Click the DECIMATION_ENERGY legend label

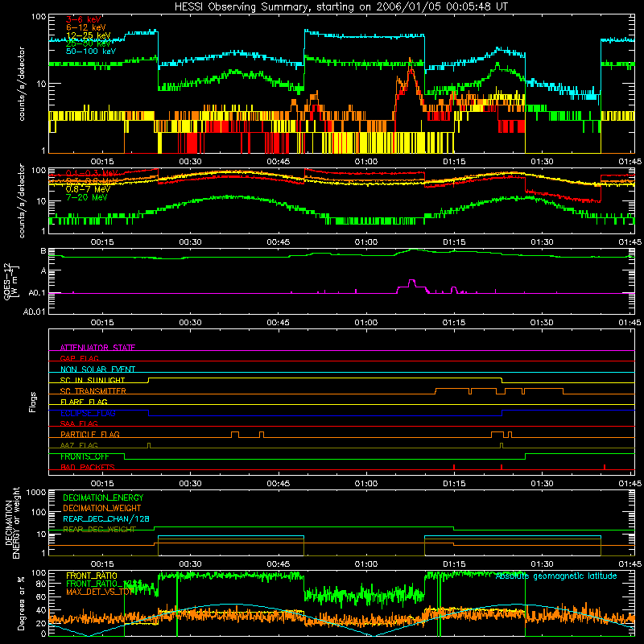[x=103, y=497]
